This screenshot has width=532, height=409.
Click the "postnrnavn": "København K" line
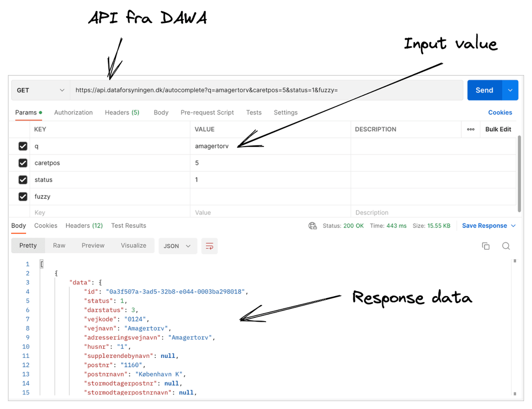click(x=135, y=374)
